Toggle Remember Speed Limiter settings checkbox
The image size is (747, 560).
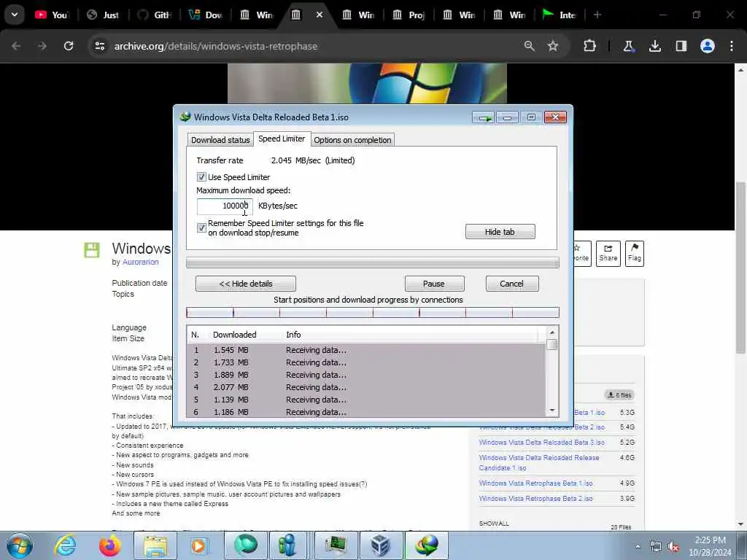(x=201, y=227)
